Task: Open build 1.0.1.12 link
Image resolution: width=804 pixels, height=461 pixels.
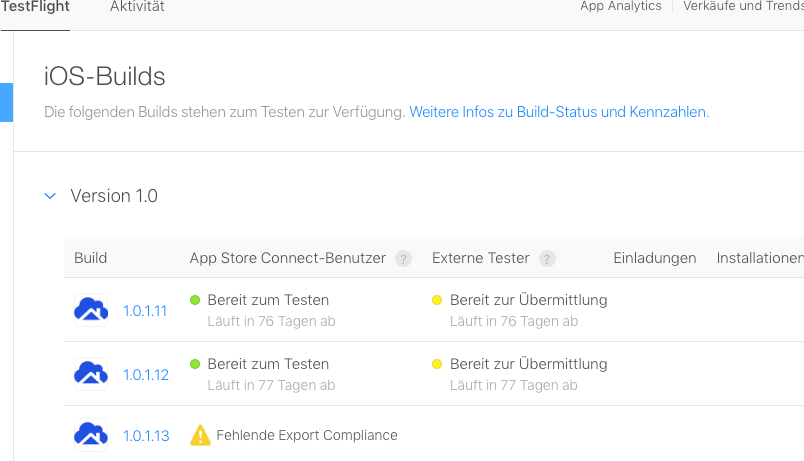Action: (145, 375)
